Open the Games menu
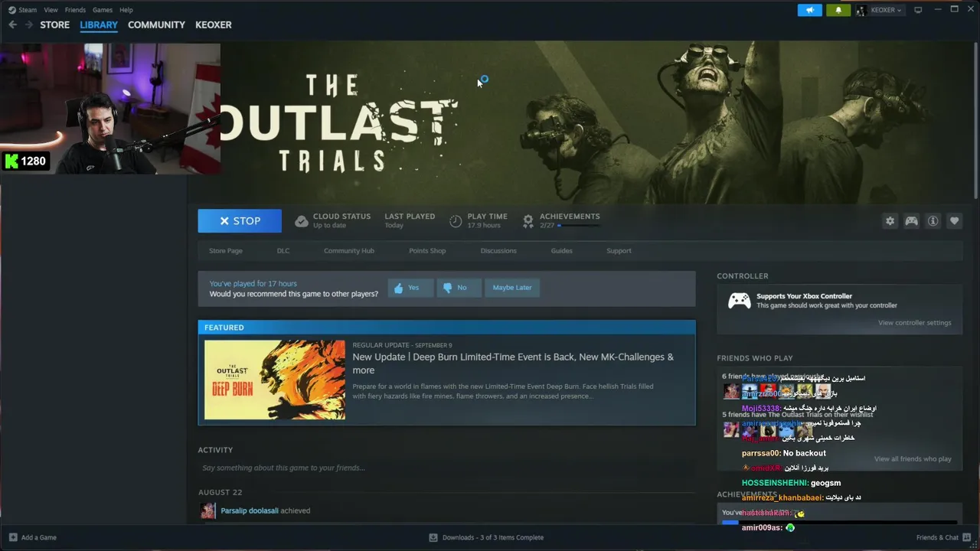 tap(103, 10)
